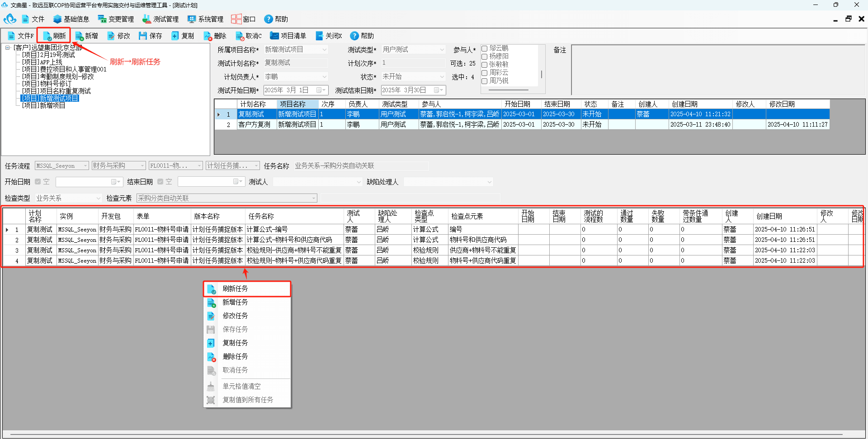Viewport: 868px width, 439px height.
Task: Click the 刷新 refresh toolbar icon
Action: (47, 36)
